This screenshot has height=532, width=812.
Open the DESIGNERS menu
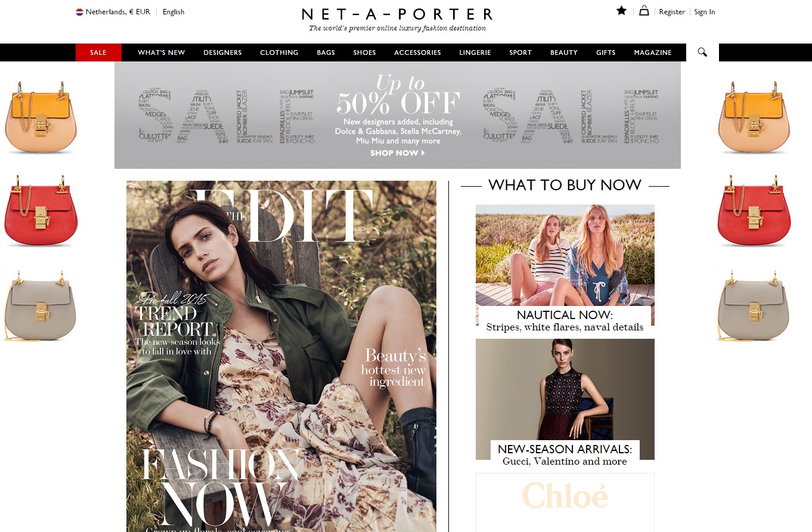222,52
